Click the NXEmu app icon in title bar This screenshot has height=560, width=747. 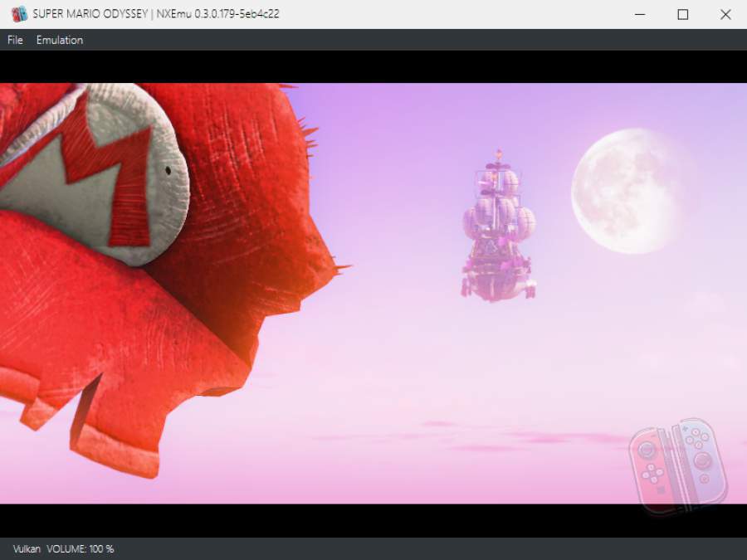(x=19, y=14)
